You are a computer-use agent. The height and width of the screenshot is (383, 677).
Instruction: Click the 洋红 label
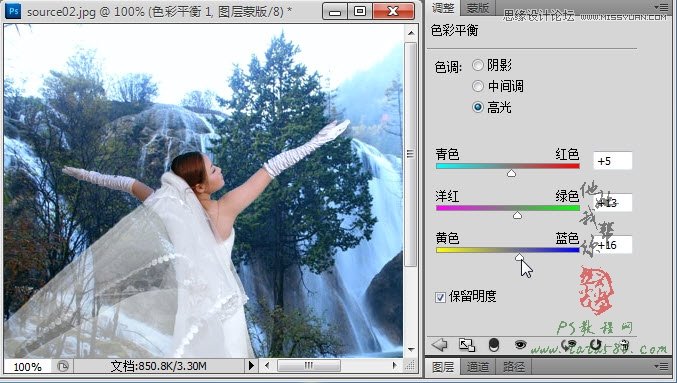coord(447,196)
